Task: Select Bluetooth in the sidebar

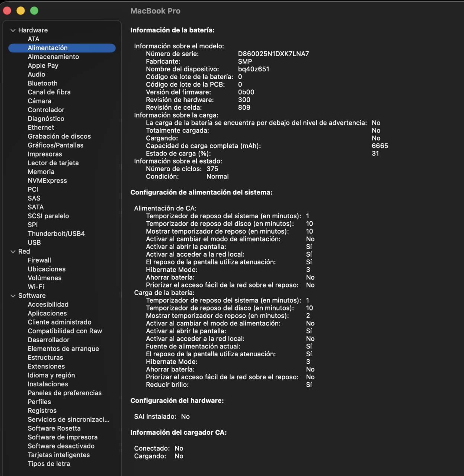Action: pos(42,83)
